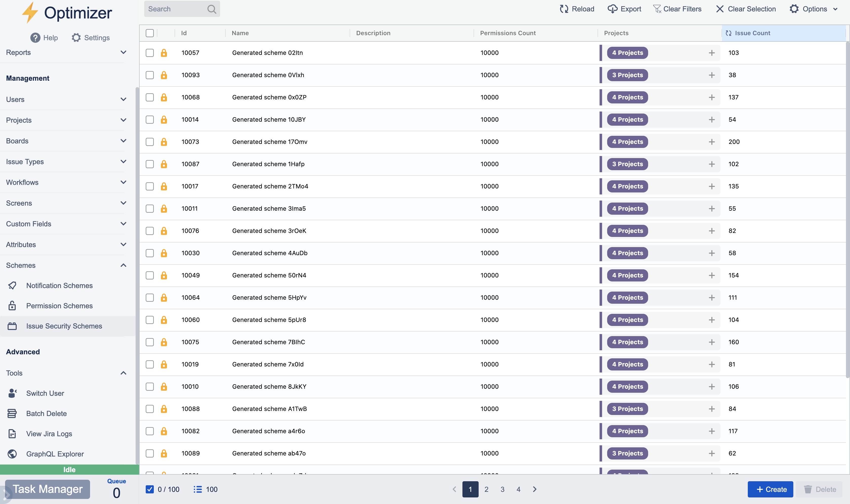Export the schemes list
This screenshot has height=504, width=850.
[x=624, y=9]
